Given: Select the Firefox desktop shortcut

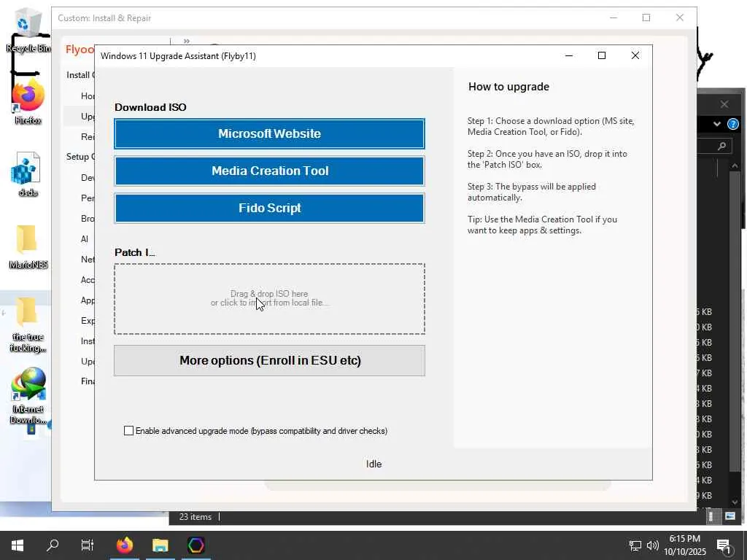Looking at the screenshot, I should point(28,102).
